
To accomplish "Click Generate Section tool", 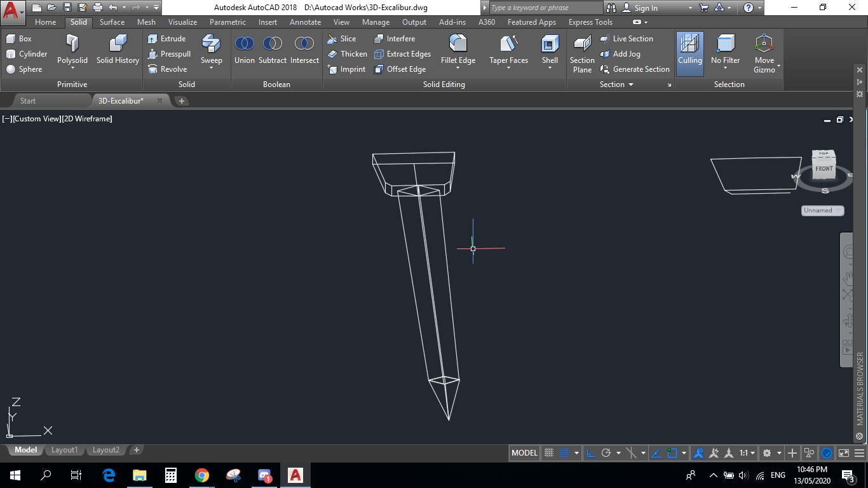I will tap(635, 69).
